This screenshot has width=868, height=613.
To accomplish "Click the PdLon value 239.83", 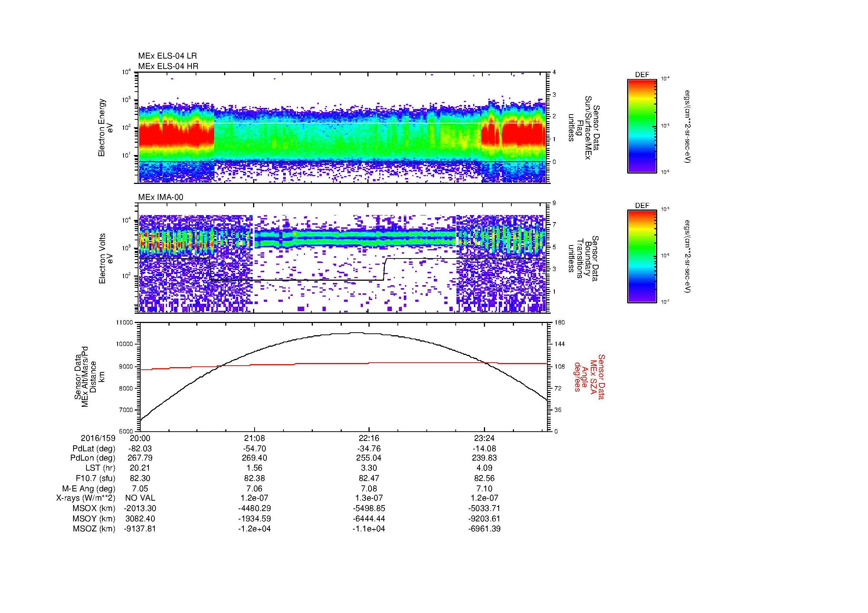I will pos(484,458).
